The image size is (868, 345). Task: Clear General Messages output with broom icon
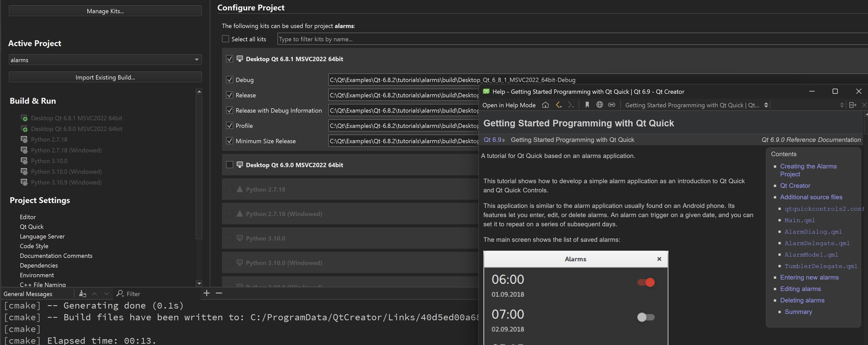pos(82,293)
